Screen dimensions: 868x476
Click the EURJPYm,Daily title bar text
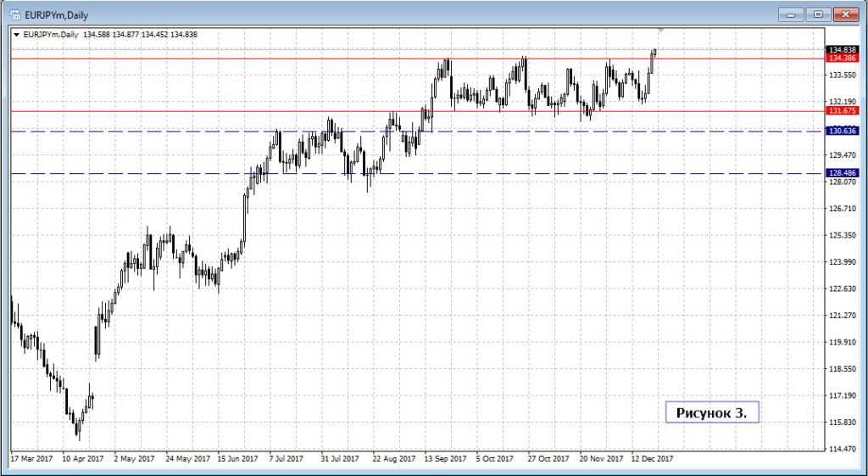coord(55,14)
